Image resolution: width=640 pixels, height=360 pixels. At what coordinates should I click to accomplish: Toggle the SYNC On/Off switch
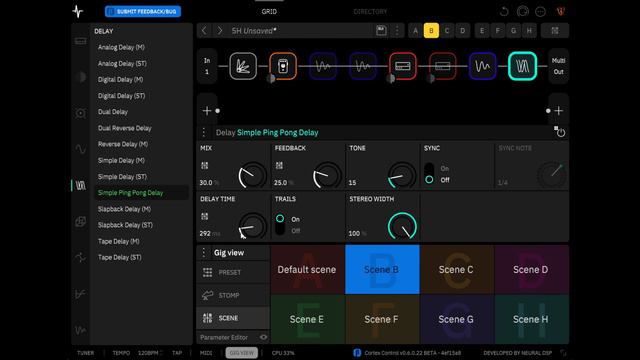(x=429, y=174)
